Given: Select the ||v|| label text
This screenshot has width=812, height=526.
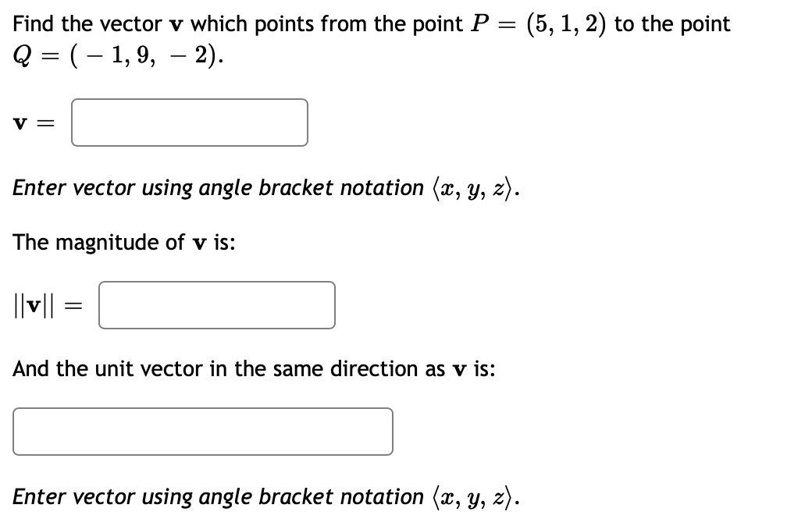Looking at the screenshot, I should pos(35,305).
